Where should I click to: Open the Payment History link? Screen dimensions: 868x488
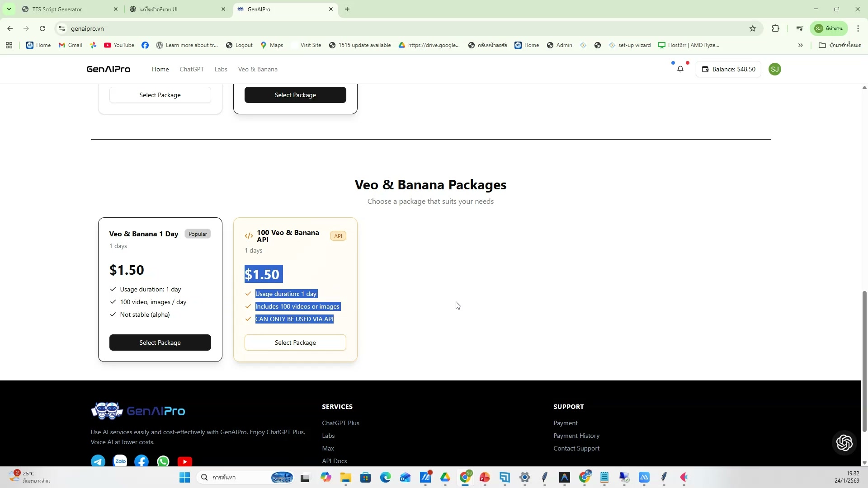pyautogui.click(x=576, y=435)
